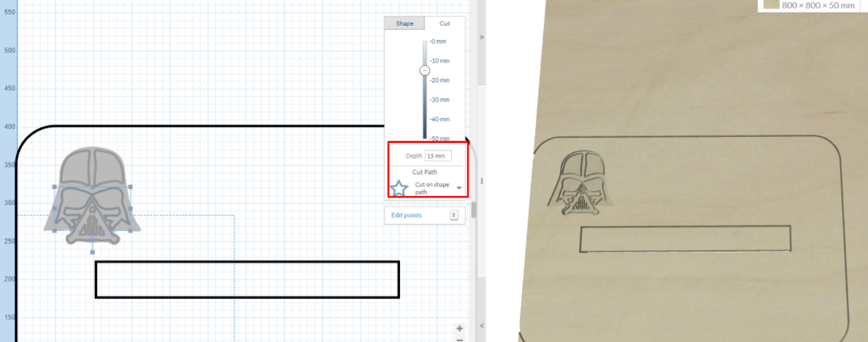This screenshot has height=342, width=868.
Task: Click the -40 mm depth scale label
Action: coord(440,119)
